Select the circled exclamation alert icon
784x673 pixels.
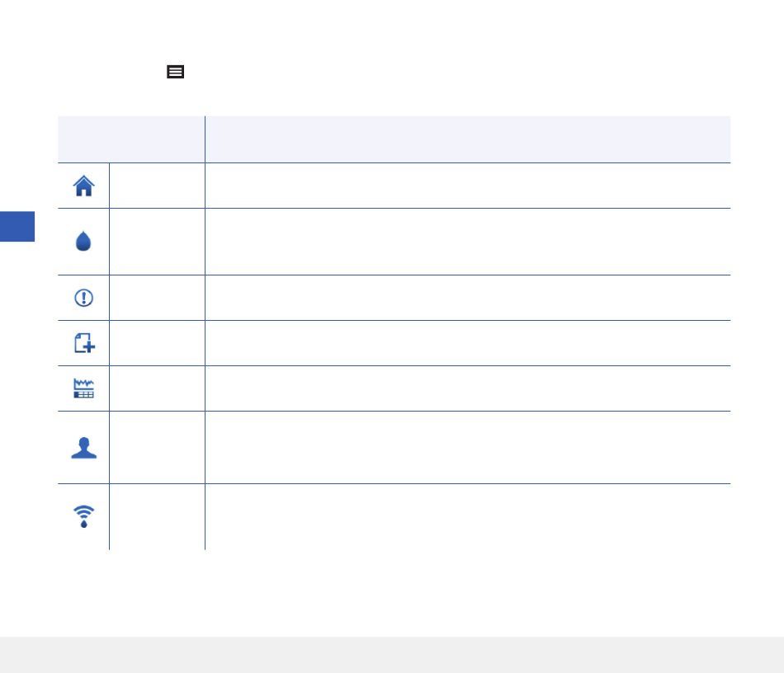click(83, 298)
